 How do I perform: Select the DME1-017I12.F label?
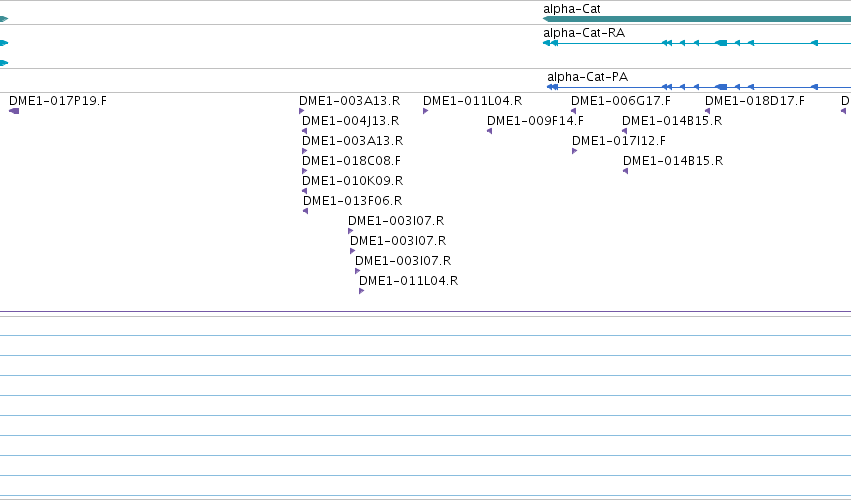coord(619,141)
